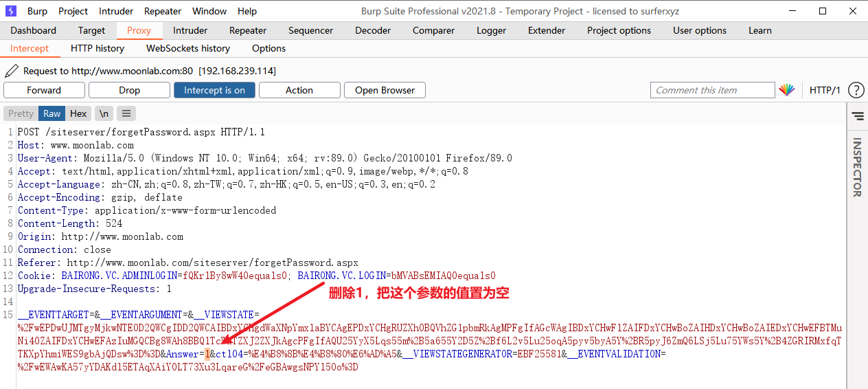This screenshot has height=389, width=868.
Task: Toggle the Intercept is on button
Action: pos(214,90)
